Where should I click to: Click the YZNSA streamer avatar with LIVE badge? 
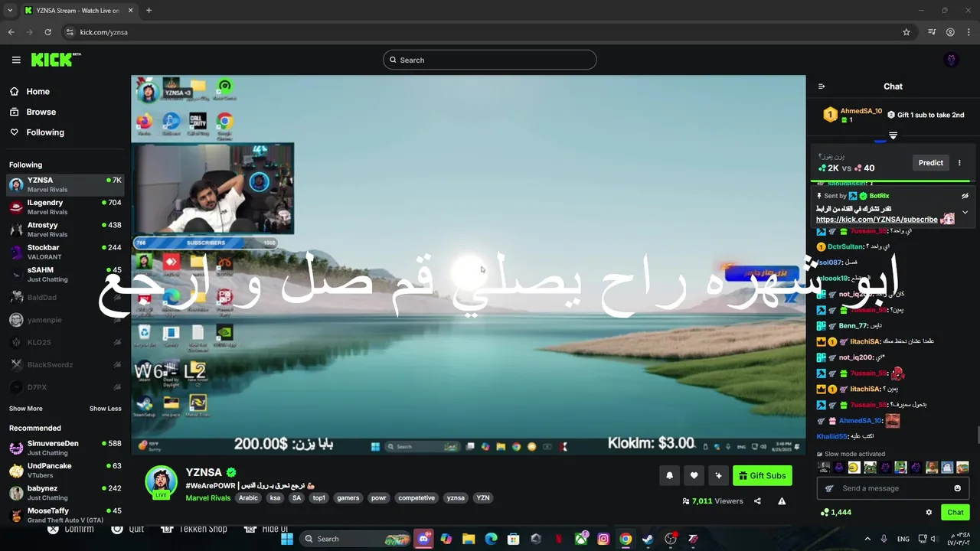pyautogui.click(x=162, y=481)
